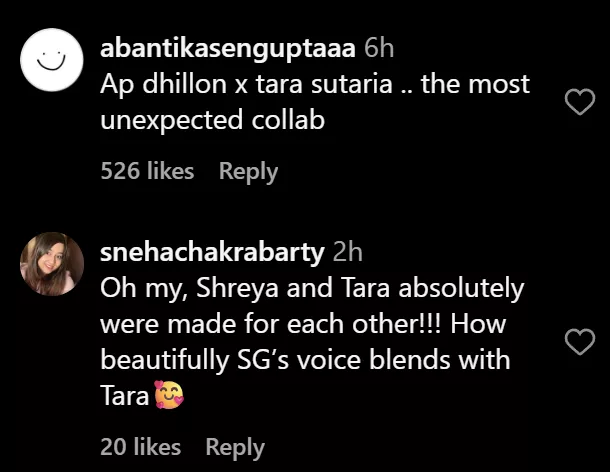Image resolution: width=610 pixels, height=472 pixels.
Task: Click the word 'absolutely' in second comment
Action: [x=461, y=289]
